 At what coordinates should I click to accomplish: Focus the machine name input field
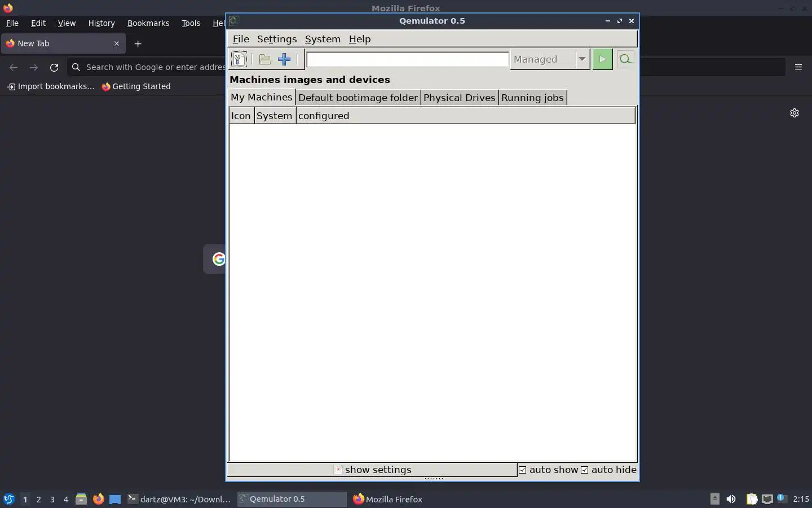[408, 59]
